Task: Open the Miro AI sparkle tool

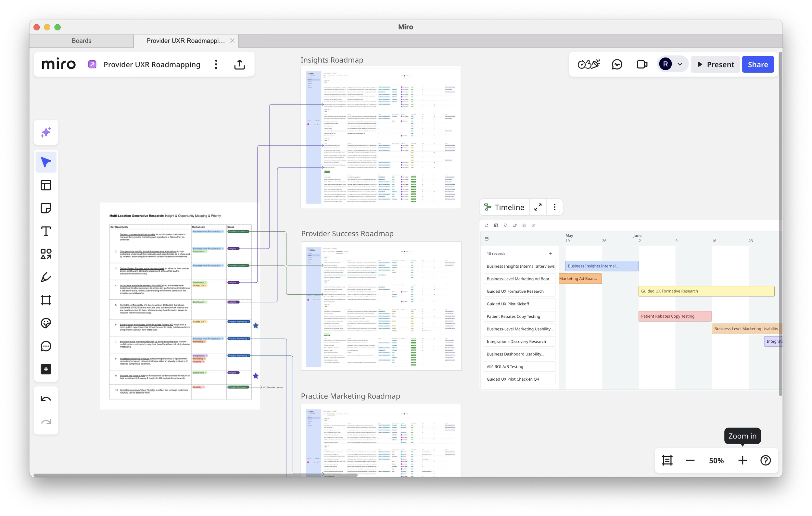Action: coord(46,132)
